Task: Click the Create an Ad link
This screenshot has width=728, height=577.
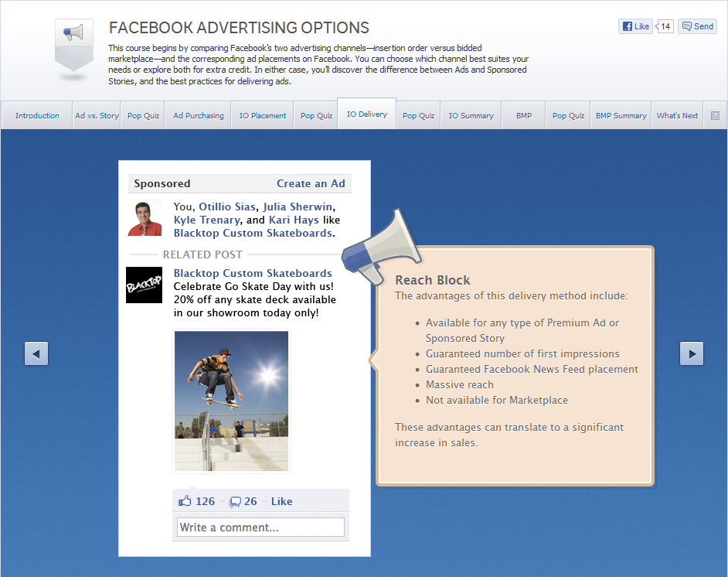Action: [x=311, y=183]
